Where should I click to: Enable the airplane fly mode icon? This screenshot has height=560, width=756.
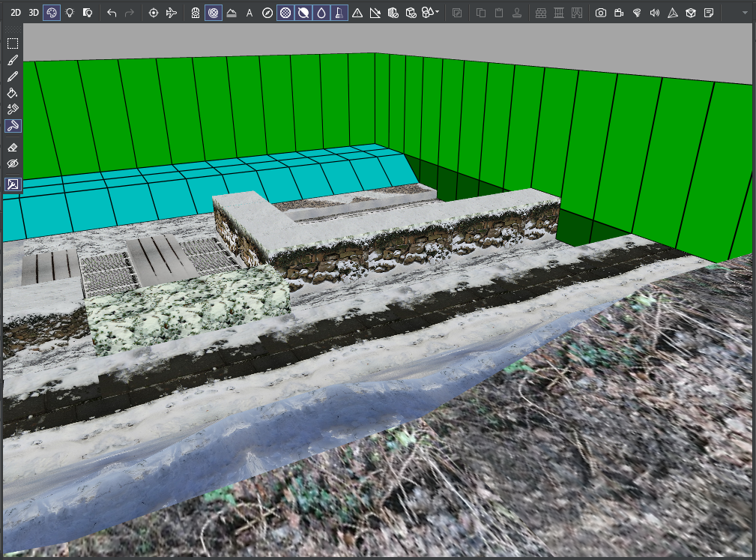pyautogui.click(x=171, y=13)
